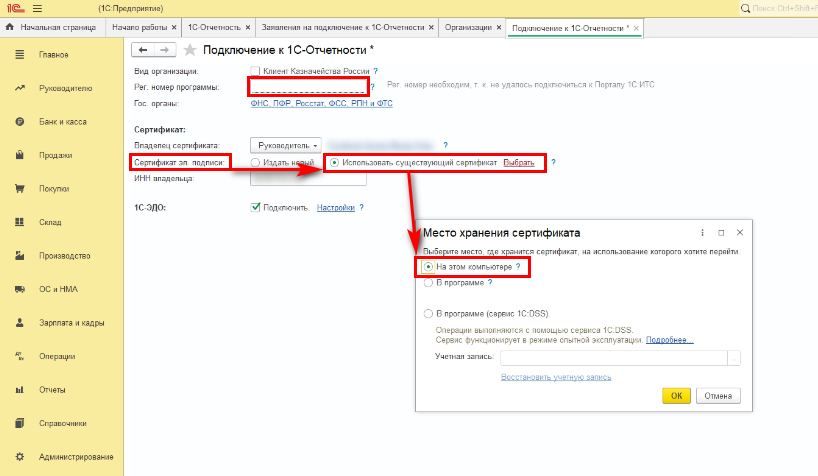Focus the Рег. номер программы input field
This screenshot has width=818, height=476.
308,87
